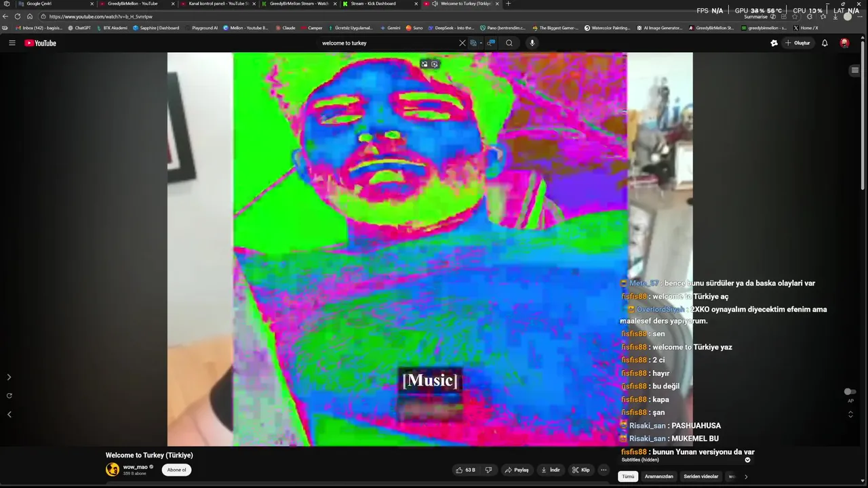868x488 pixels.
Task: Select the Seriden videolar filter chip
Action: [701, 476]
